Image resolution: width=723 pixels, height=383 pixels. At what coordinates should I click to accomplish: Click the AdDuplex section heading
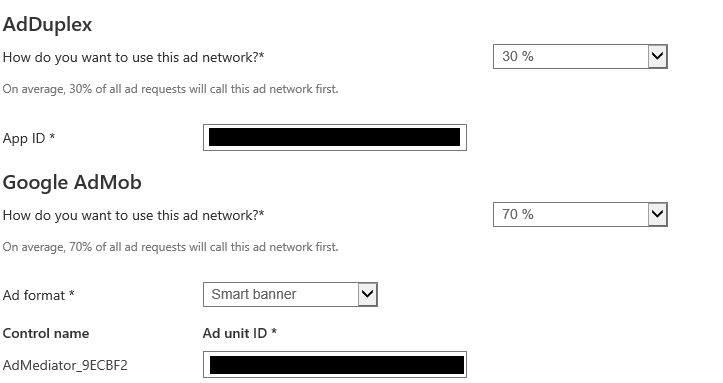[47, 24]
